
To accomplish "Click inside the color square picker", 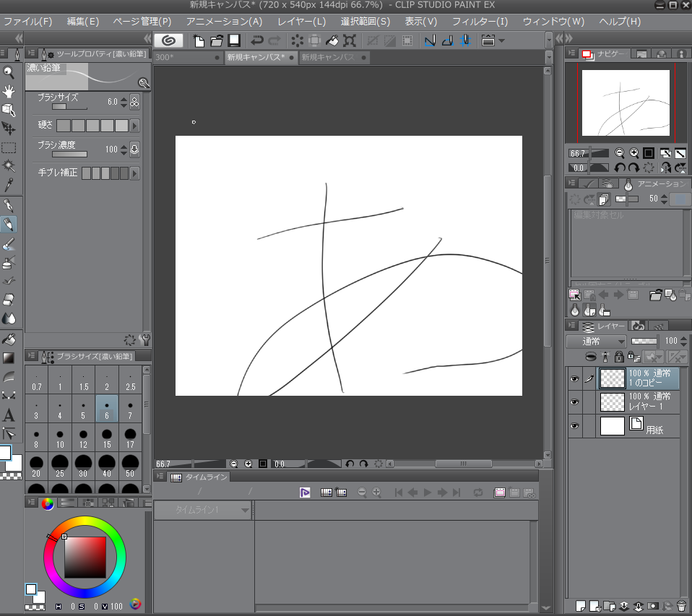I will 85,557.
